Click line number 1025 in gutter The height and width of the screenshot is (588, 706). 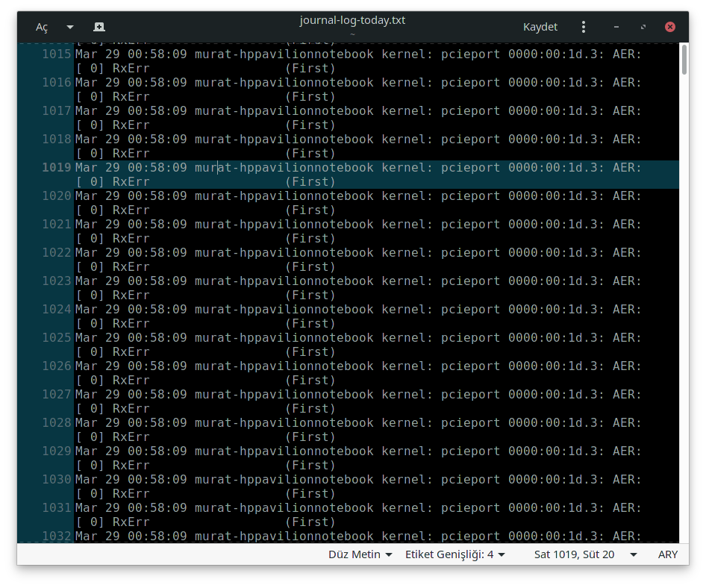(x=57, y=338)
